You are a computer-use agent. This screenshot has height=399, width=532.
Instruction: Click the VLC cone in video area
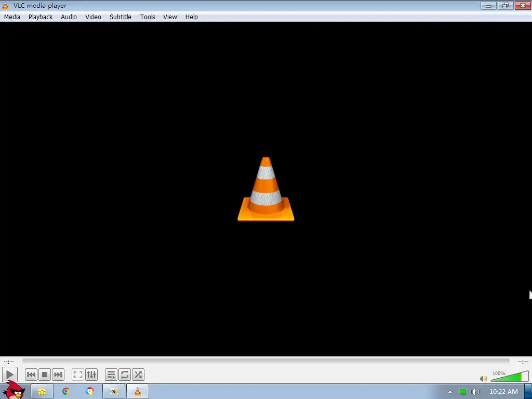[x=265, y=189]
